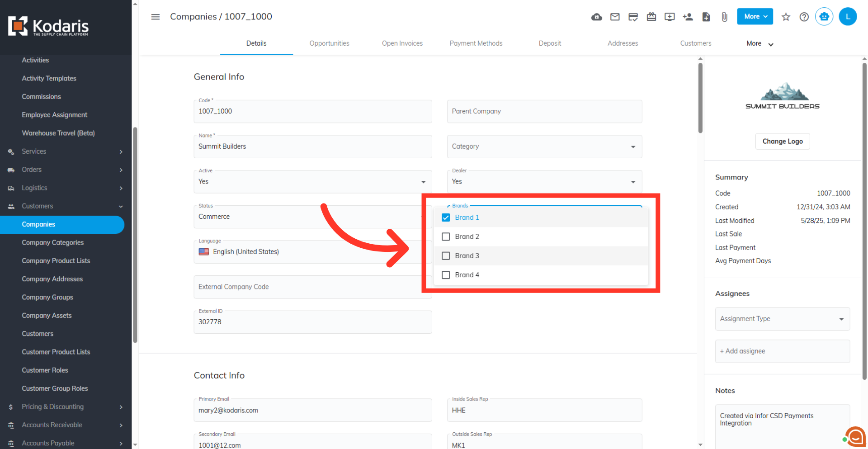Open the Assignment Type dropdown
The image size is (868, 449).
[x=782, y=319]
